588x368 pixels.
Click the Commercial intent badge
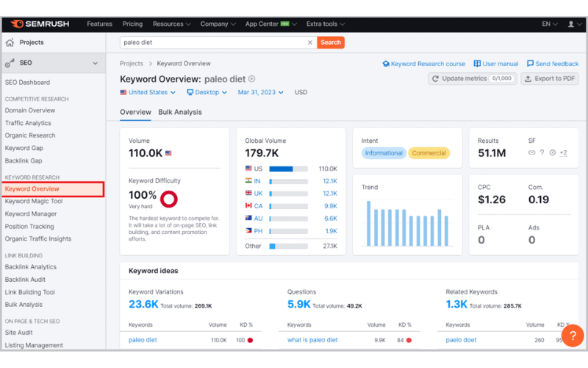[429, 153]
